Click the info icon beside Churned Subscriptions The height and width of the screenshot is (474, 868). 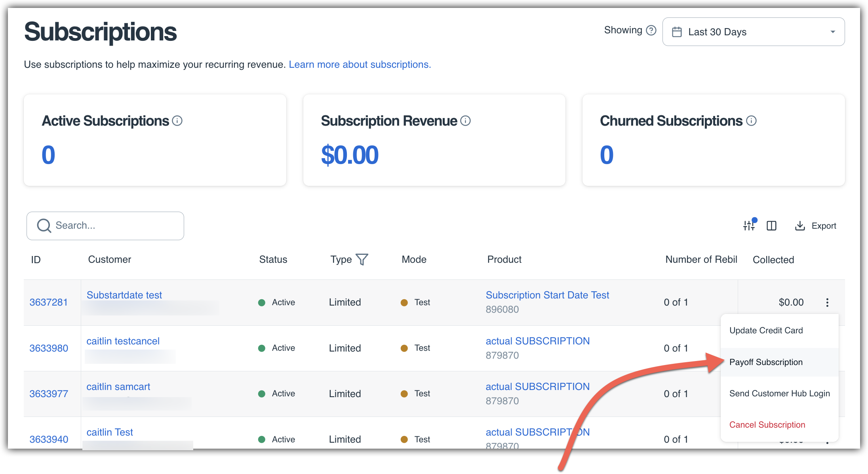coord(751,121)
